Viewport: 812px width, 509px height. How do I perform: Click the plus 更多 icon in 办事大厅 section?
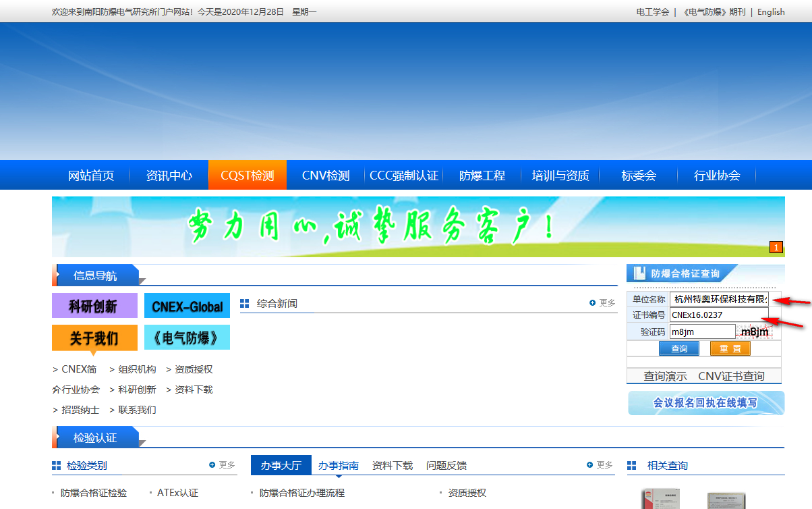(589, 464)
